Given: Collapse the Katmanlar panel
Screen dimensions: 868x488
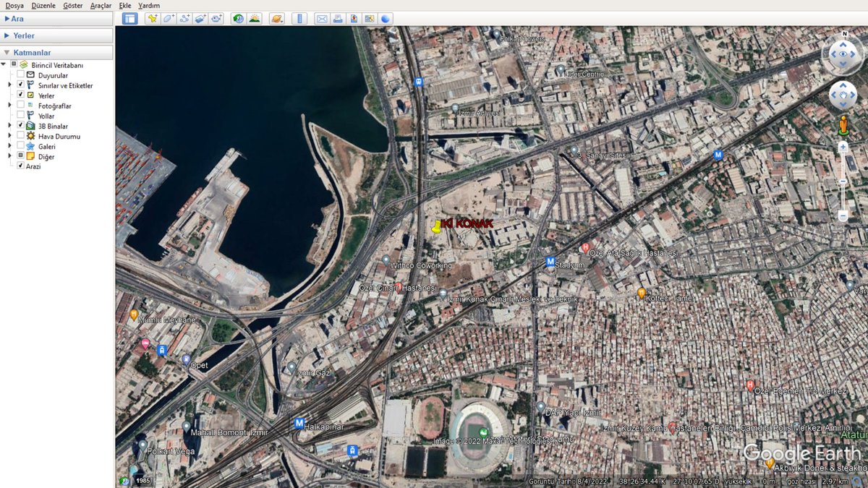Looking at the screenshot, I should click(x=7, y=51).
